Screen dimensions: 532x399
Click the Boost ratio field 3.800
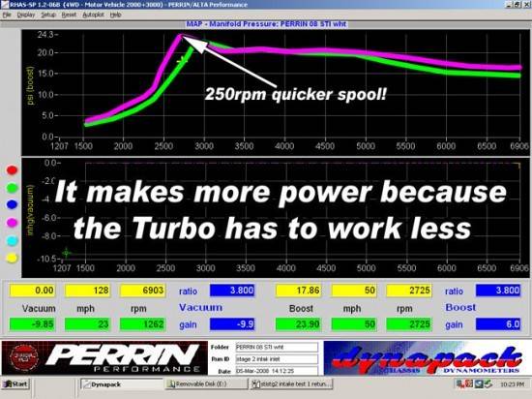tap(498, 291)
